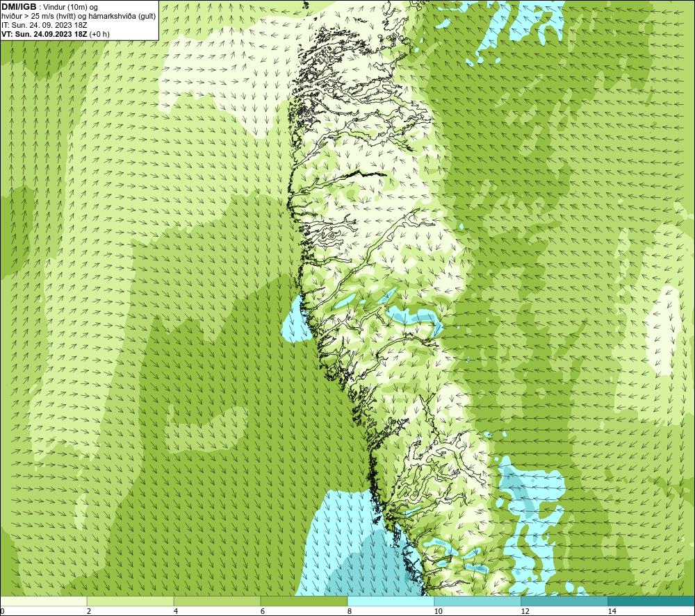Click the 6–8 m/s dark green legend swatch

304,601
